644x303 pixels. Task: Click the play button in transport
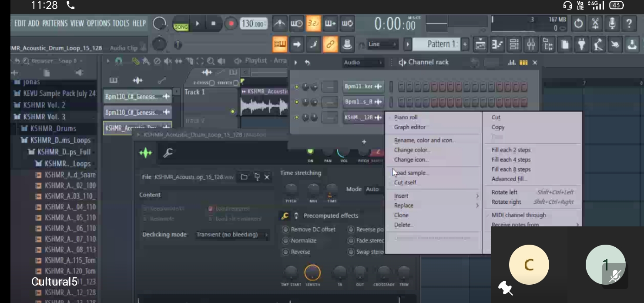(x=197, y=24)
